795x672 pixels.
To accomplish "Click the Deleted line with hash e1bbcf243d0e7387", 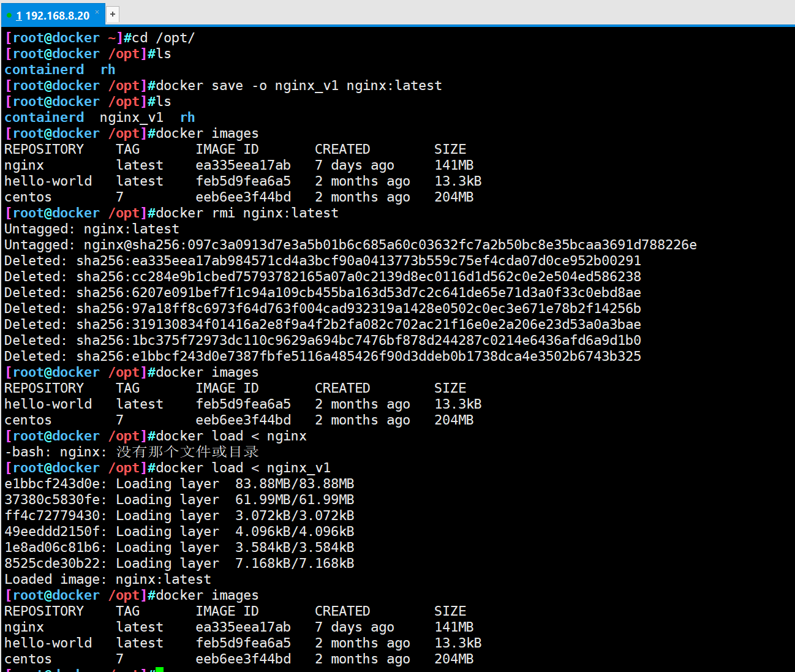I will pyautogui.click(x=323, y=357).
